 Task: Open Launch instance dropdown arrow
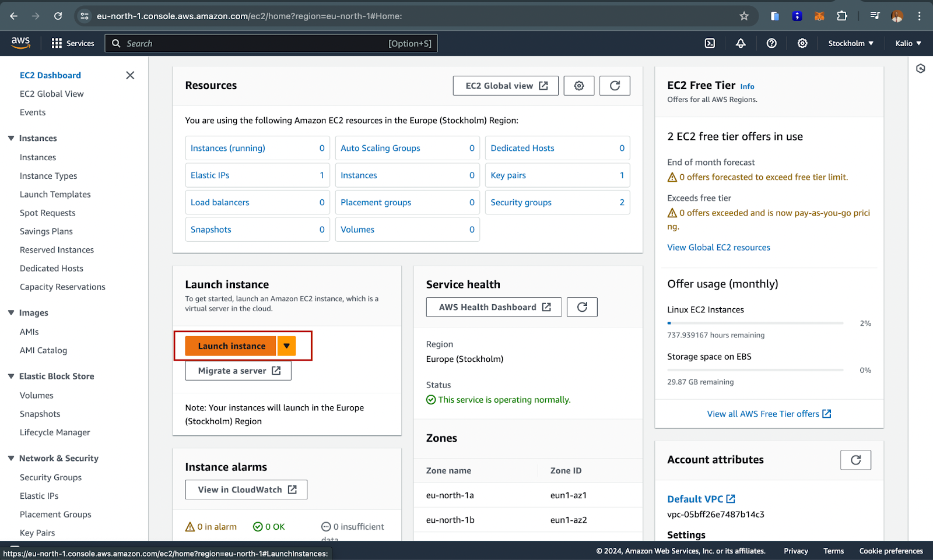[286, 346]
